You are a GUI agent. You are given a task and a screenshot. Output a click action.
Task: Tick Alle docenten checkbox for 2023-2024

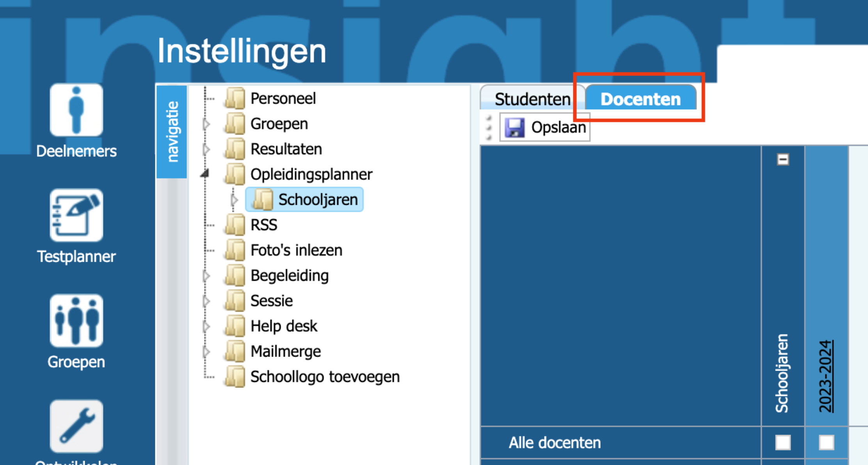[826, 443]
